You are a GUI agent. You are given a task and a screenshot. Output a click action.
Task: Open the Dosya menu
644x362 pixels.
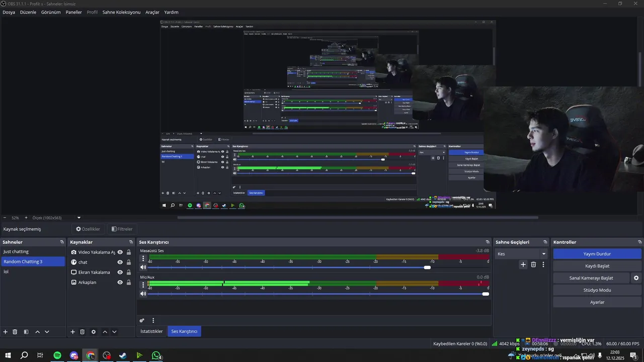(9, 12)
